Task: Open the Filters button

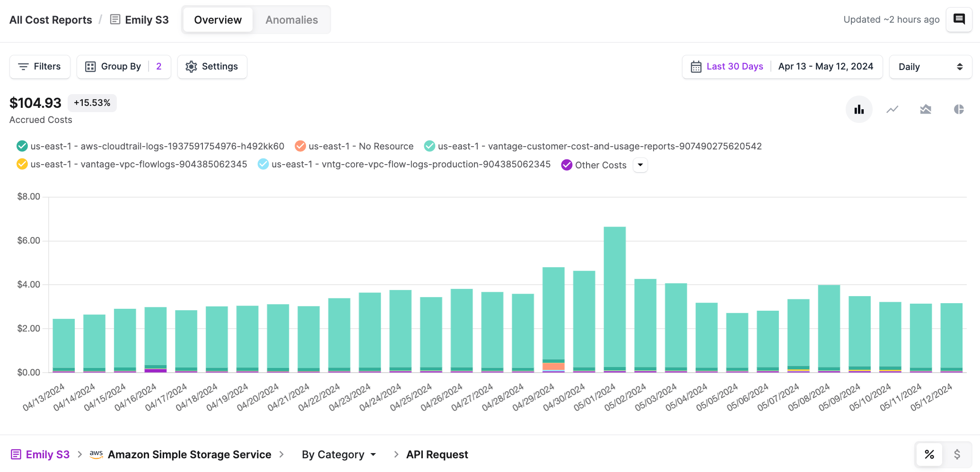Action: 40,67
